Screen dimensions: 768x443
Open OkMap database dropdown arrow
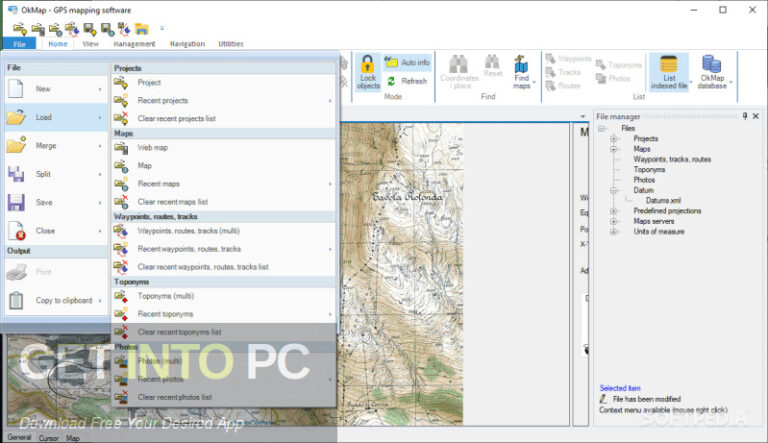point(731,82)
